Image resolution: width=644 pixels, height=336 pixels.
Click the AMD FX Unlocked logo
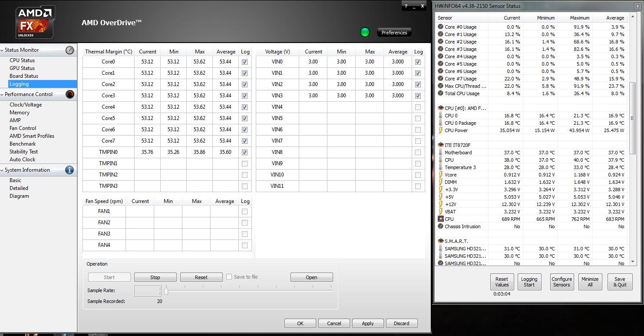click(35, 22)
